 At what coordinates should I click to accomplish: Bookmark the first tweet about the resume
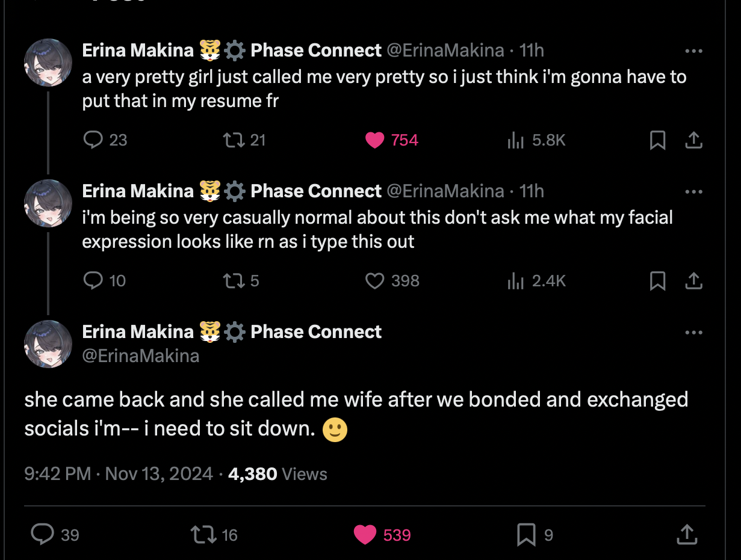coord(657,140)
